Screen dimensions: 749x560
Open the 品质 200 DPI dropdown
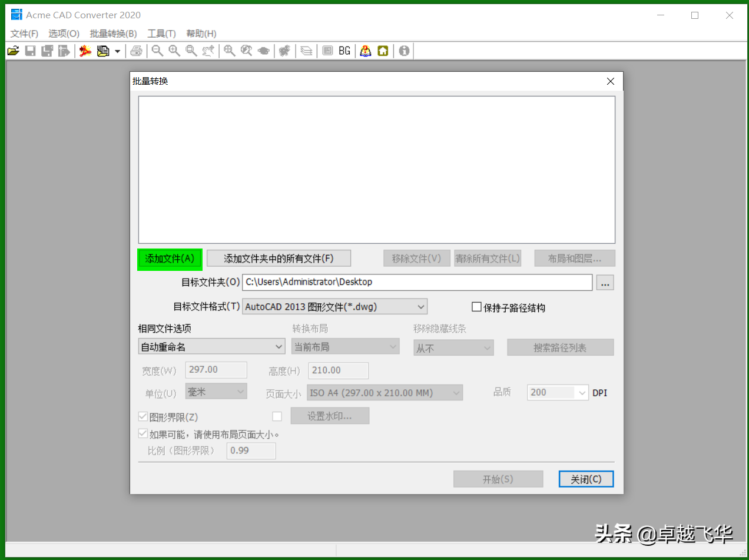click(x=558, y=392)
